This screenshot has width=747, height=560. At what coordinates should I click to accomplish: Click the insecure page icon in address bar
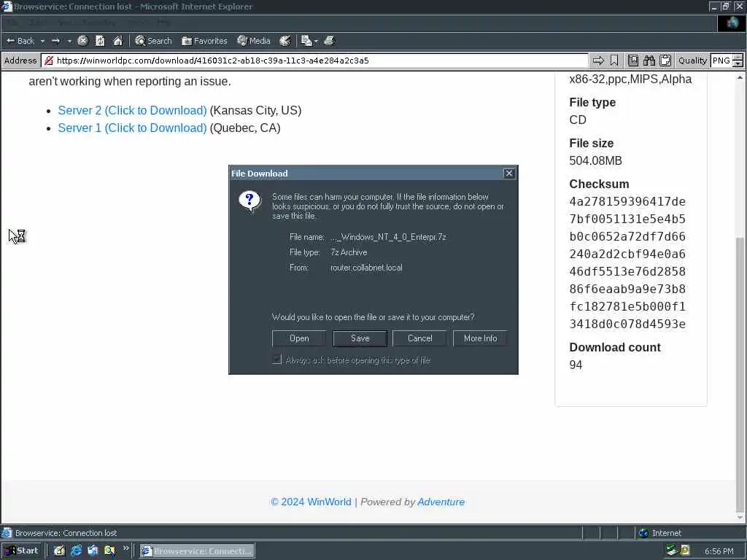click(49, 61)
